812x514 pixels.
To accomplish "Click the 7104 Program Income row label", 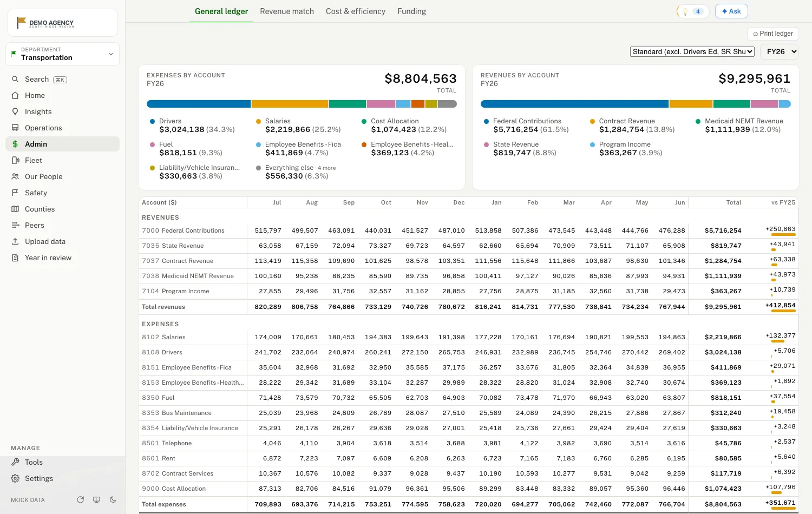I will pos(175,291).
